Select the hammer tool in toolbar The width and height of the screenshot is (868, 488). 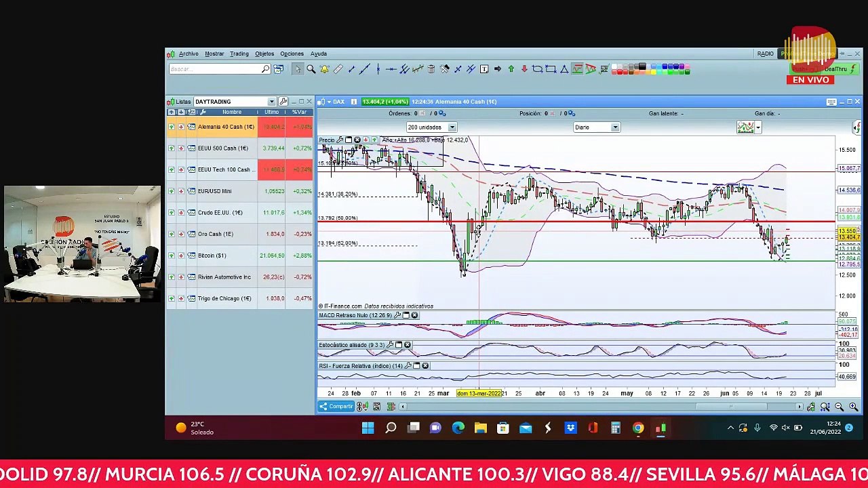444,69
